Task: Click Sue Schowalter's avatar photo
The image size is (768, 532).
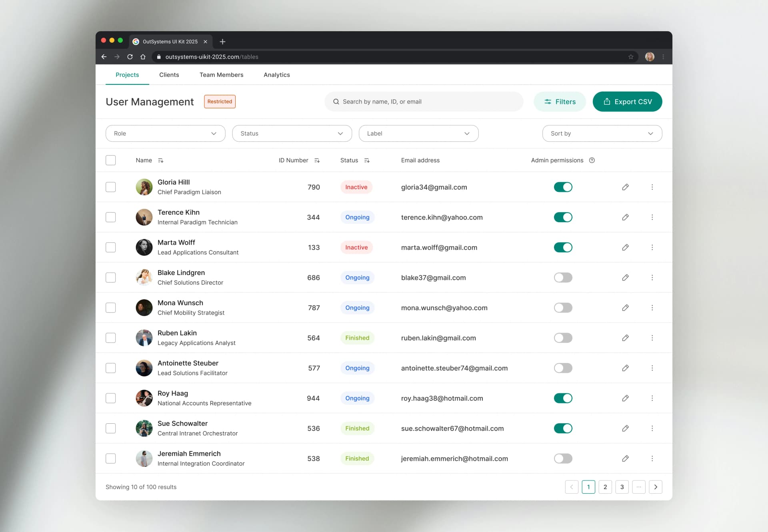Action: click(x=144, y=428)
